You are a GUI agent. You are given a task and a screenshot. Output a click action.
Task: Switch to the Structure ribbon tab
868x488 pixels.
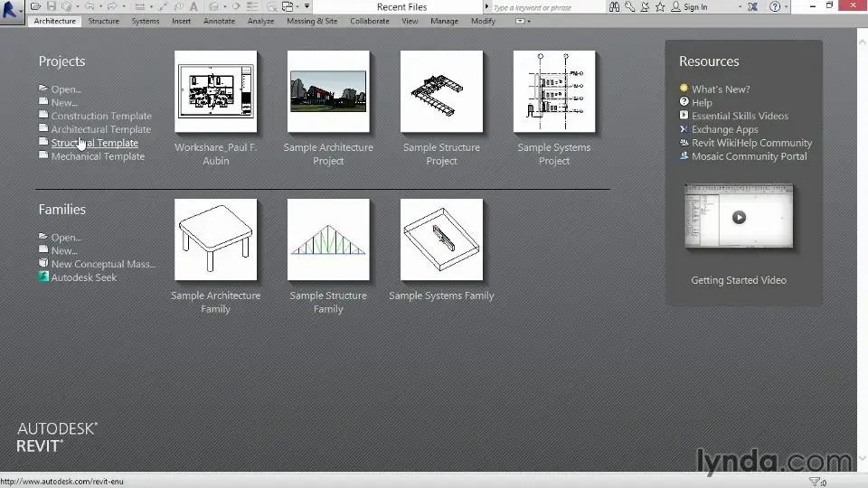103,21
